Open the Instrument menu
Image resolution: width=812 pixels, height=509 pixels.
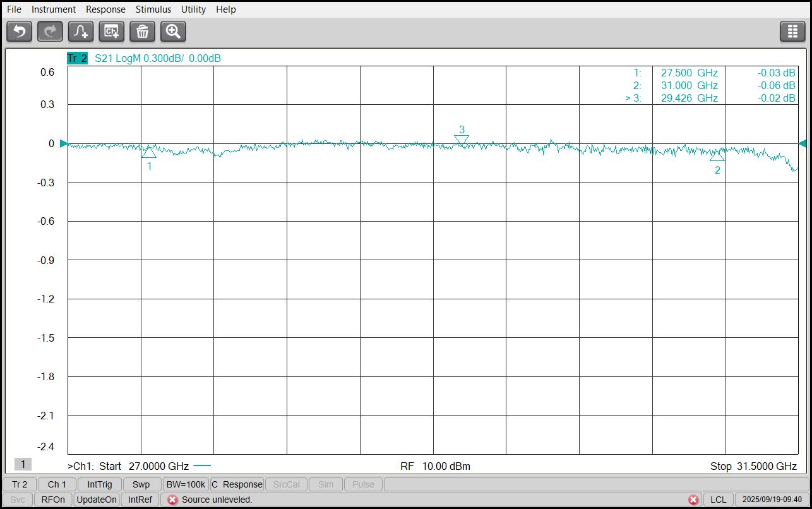(x=54, y=9)
